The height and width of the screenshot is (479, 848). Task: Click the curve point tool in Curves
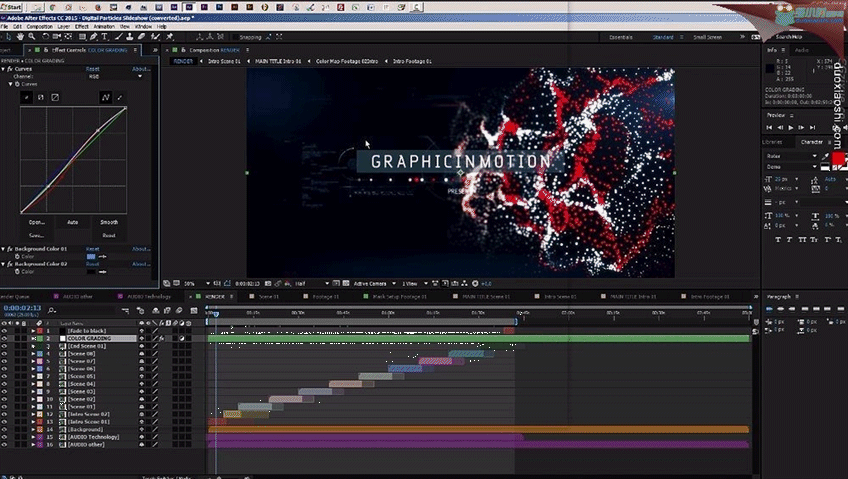[105, 97]
